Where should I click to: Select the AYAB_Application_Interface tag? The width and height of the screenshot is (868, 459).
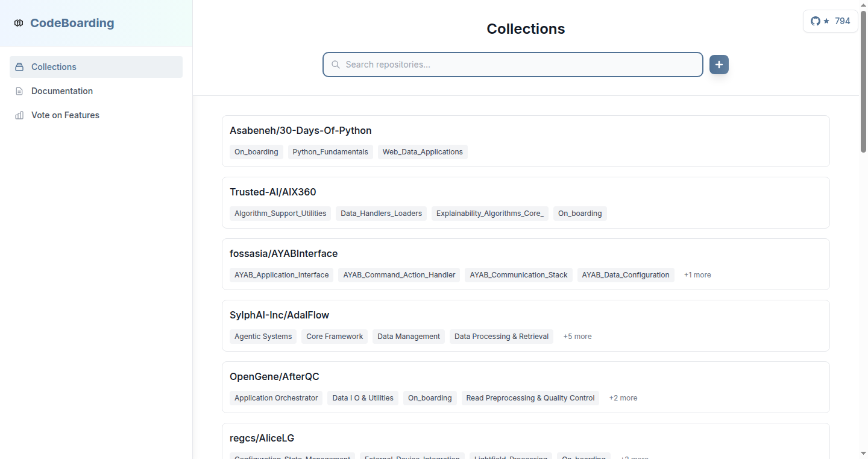(281, 275)
